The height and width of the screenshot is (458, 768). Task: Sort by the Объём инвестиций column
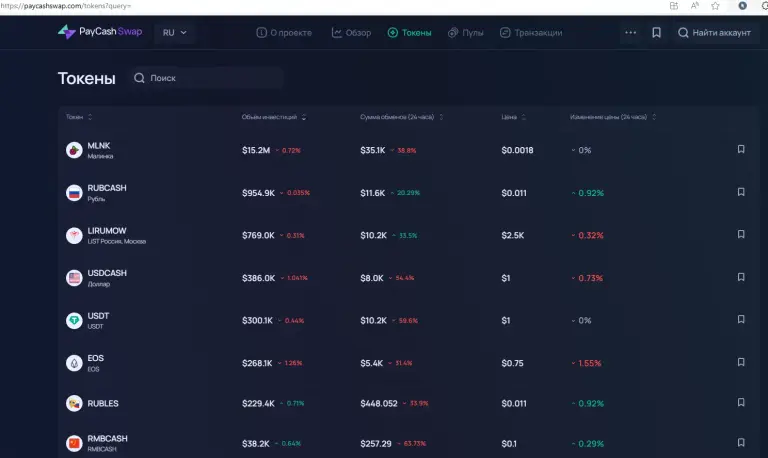274,117
